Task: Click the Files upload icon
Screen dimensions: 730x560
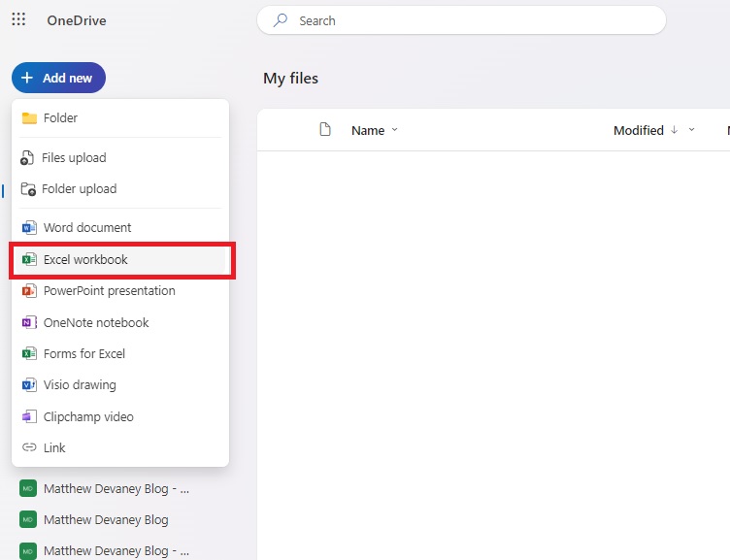Action: [x=27, y=158]
